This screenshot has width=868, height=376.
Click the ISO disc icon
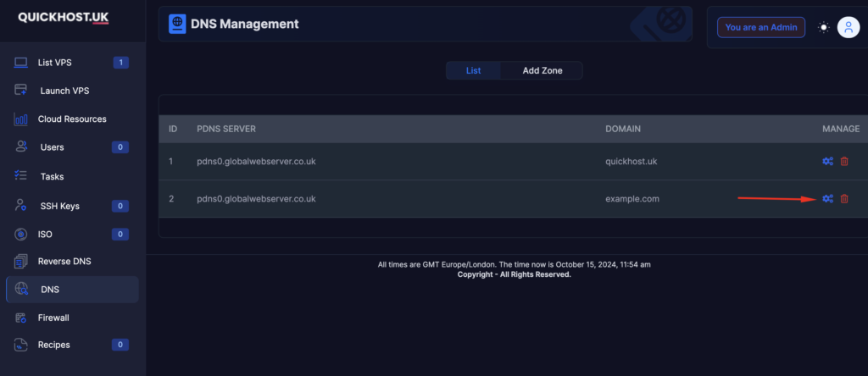click(x=21, y=235)
